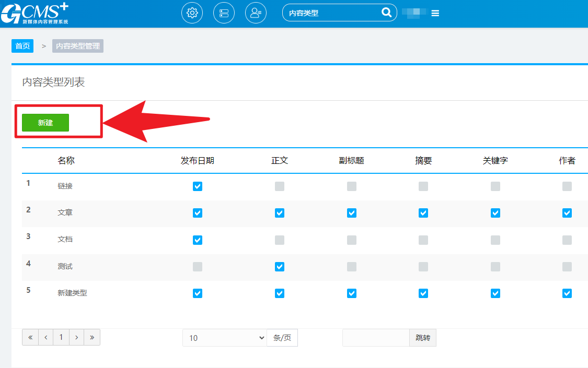Go to the first page of results
This screenshot has width=588, height=368.
pyautogui.click(x=30, y=338)
